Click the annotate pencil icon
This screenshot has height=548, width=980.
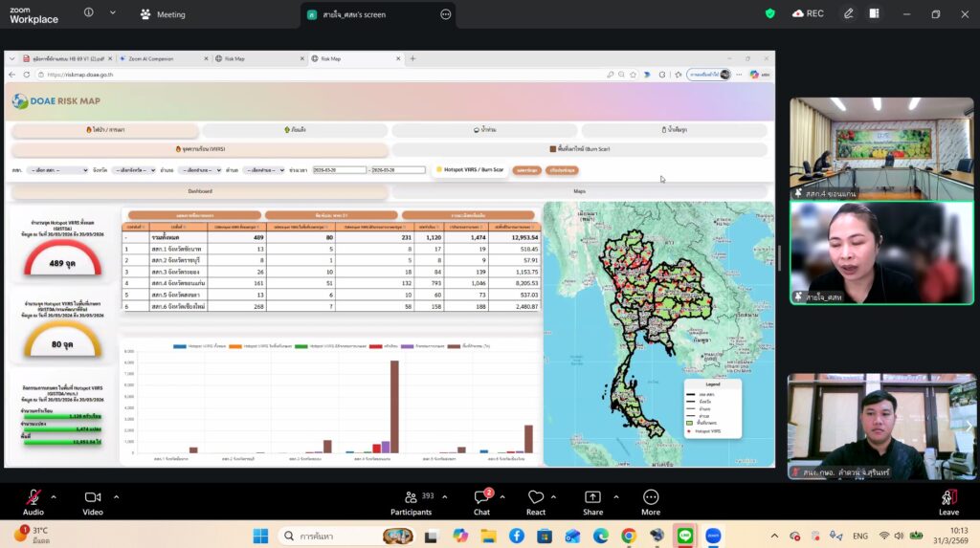point(848,13)
